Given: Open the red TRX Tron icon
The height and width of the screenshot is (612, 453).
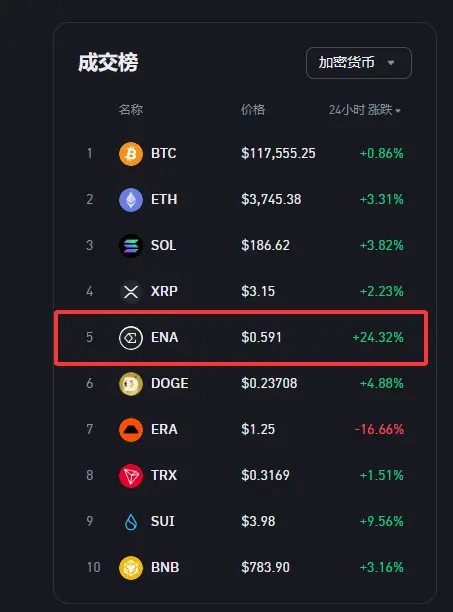Looking at the screenshot, I should pos(131,475).
